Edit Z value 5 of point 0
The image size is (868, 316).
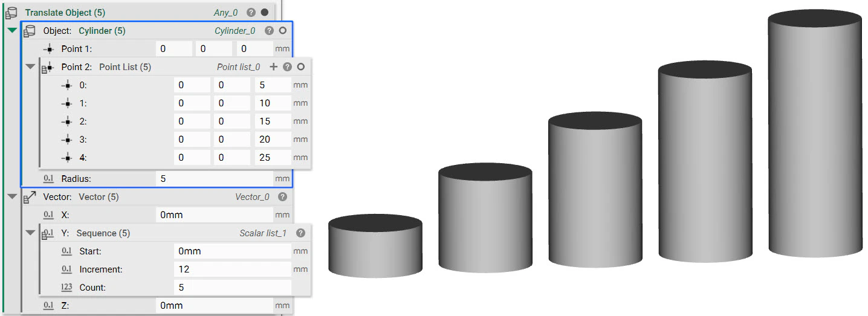pyautogui.click(x=273, y=85)
